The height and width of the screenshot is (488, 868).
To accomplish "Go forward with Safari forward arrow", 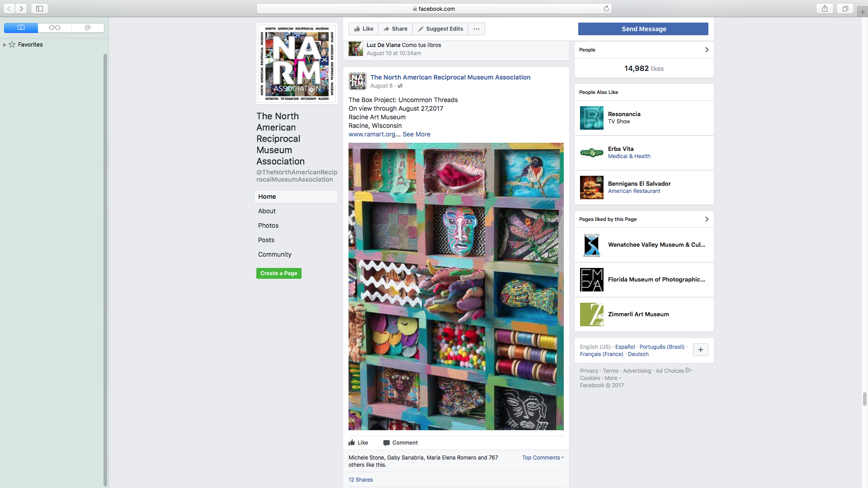I will 21,9.
